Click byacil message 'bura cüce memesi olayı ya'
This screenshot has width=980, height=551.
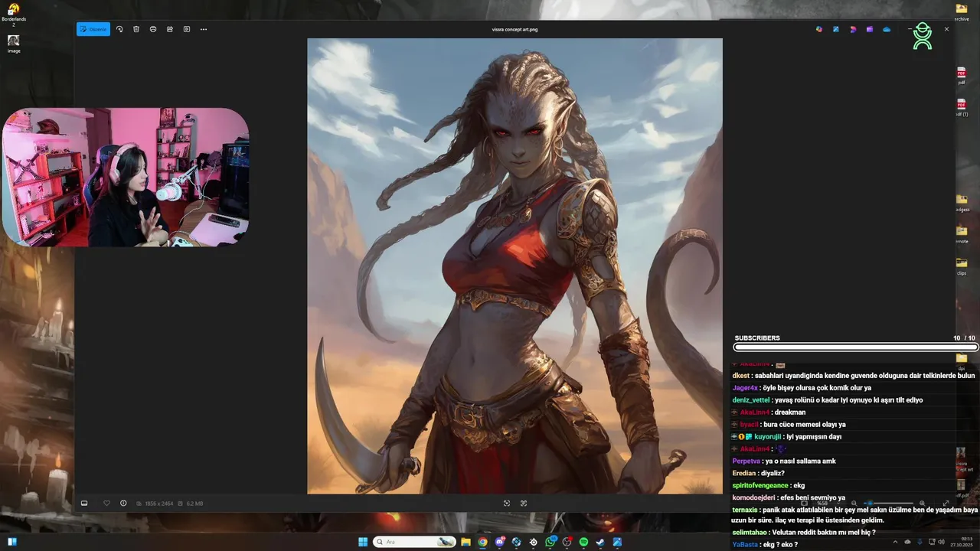pyautogui.click(x=804, y=425)
